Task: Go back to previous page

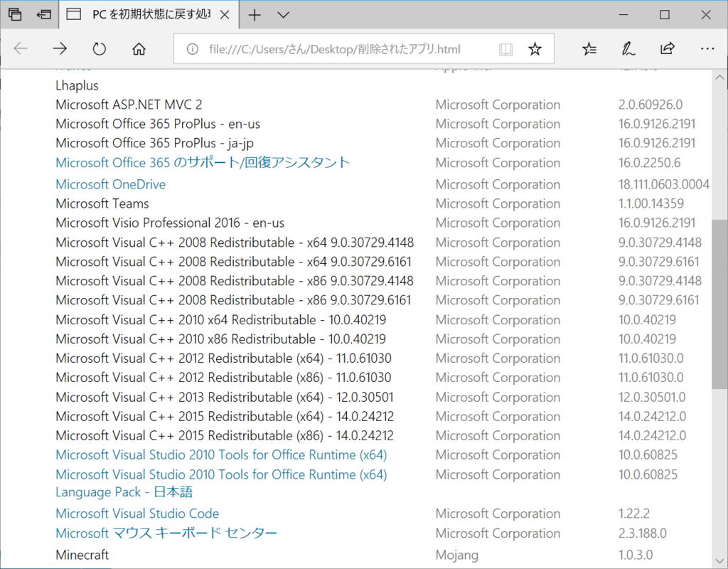Action: click(21, 48)
